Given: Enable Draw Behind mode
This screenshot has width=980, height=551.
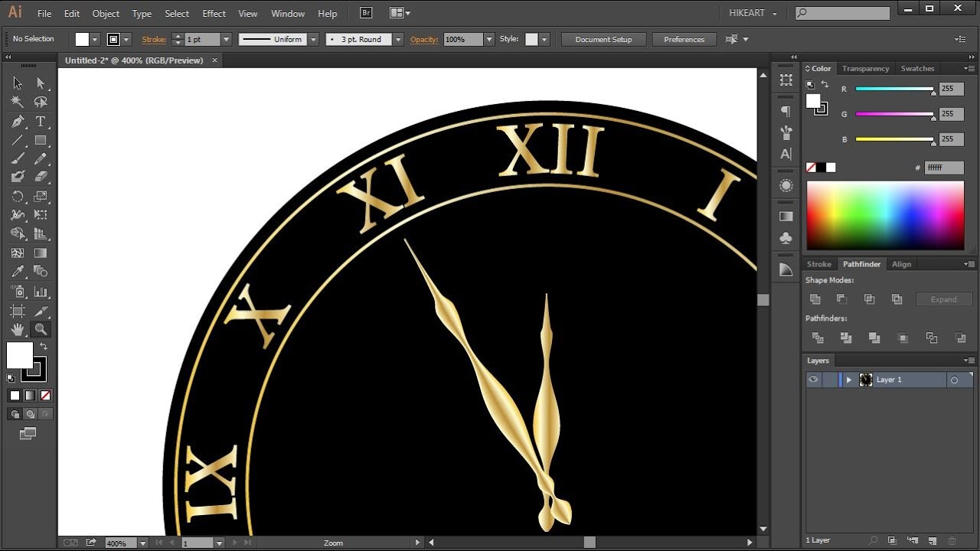Looking at the screenshot, I should click(30, 414).
